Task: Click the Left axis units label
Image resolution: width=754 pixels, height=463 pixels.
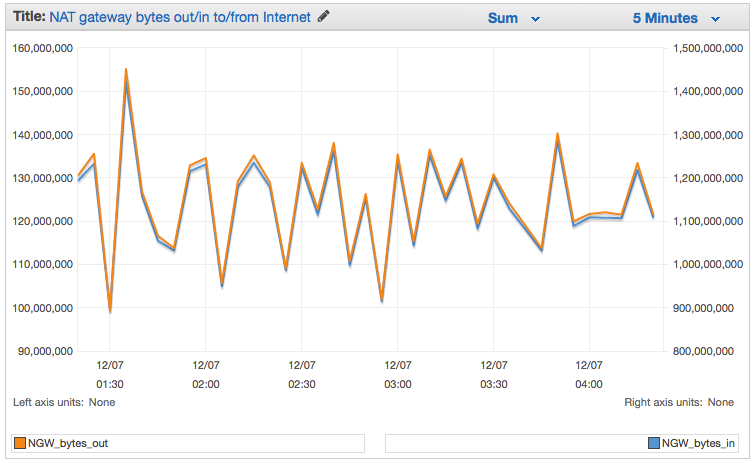Action: 64,402
